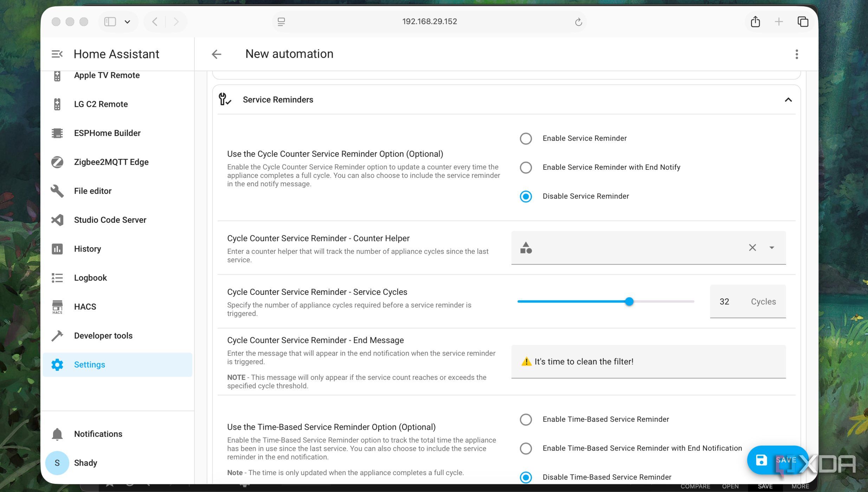Open the Service Reminders wrench icon header

pos(225,99)
